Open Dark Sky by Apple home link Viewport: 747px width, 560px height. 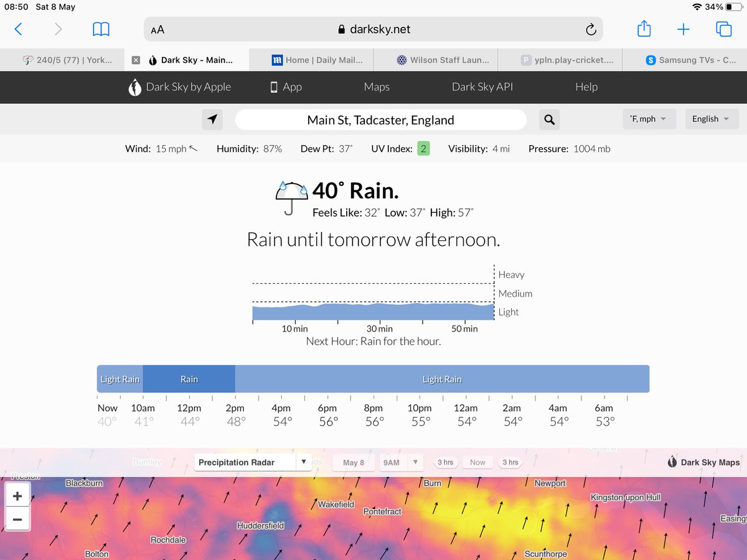(179, 87)
